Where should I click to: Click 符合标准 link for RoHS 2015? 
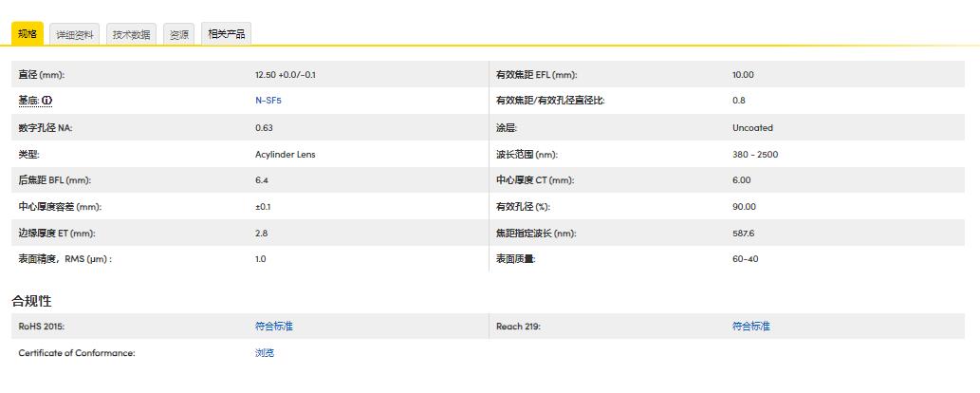[274, 327]
